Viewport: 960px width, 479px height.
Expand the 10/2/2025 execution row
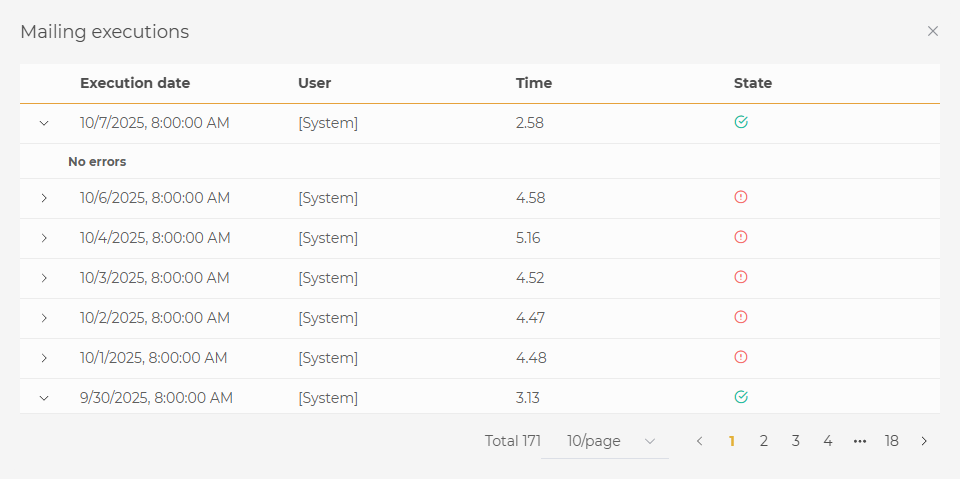(x=44, y=318)
